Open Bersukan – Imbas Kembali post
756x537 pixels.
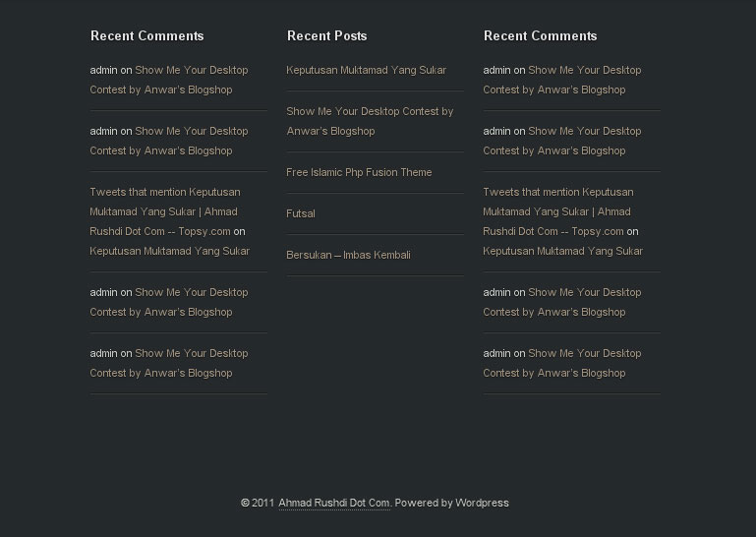tap(348, 256)
